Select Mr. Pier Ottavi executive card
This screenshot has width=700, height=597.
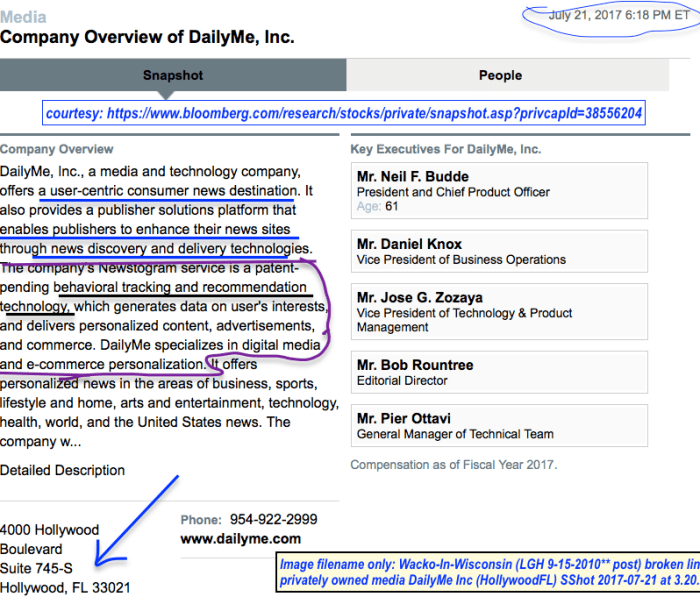(x=499, y=427)
